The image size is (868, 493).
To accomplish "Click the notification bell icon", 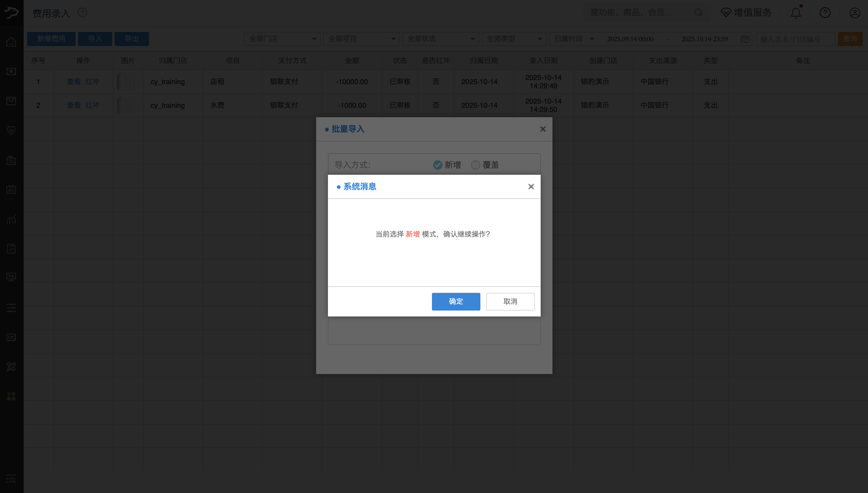I will [x=796, y=12].
